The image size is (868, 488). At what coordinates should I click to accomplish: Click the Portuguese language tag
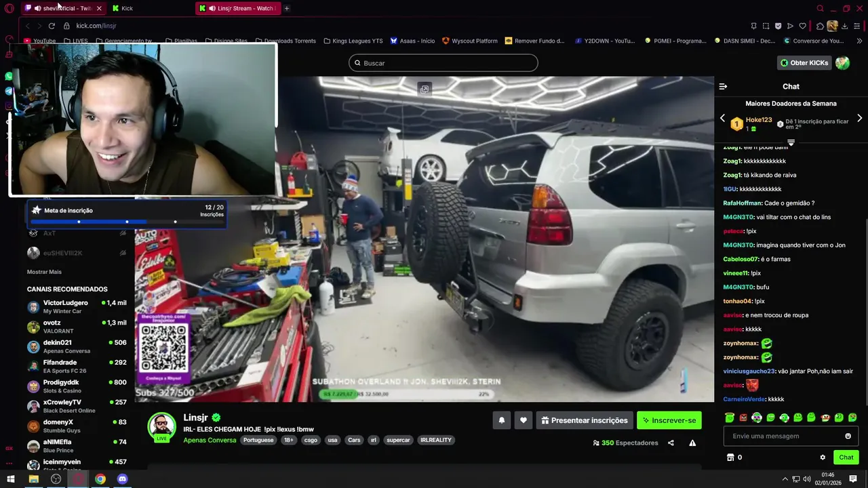(x=258, y=440)
